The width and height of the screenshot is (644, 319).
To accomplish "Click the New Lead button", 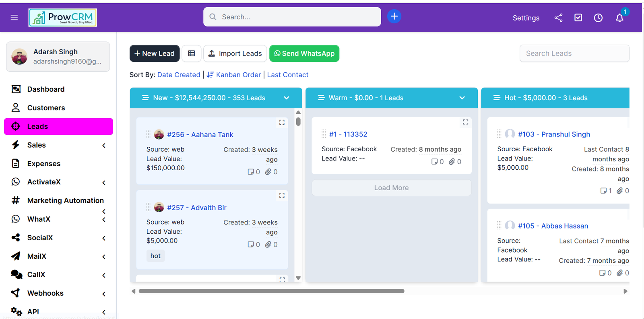I will pyautogui.click(x=155, y=54).
